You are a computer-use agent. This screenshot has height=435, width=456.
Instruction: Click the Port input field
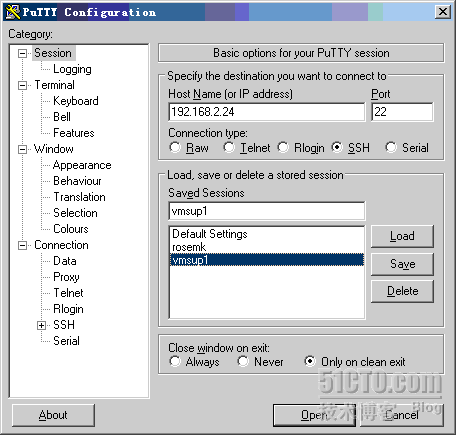[x=402, y=112]
